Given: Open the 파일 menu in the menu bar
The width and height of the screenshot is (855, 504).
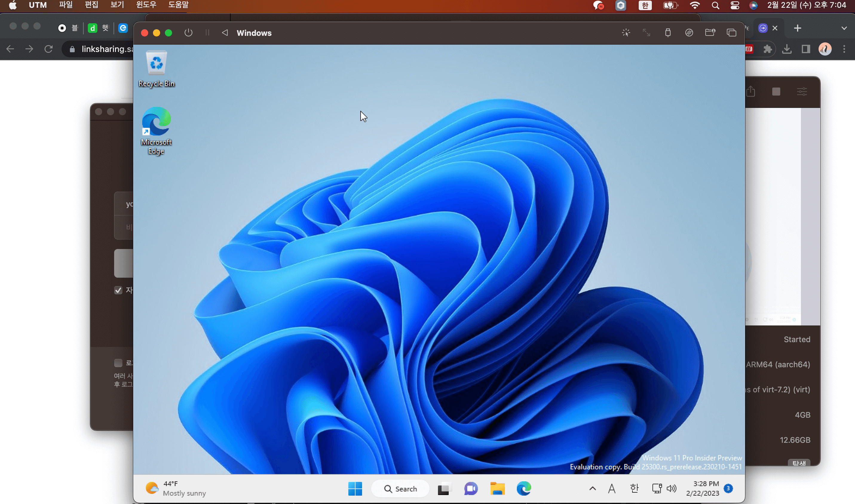Looking at the screenshot, I should click(x=66, y=5).
